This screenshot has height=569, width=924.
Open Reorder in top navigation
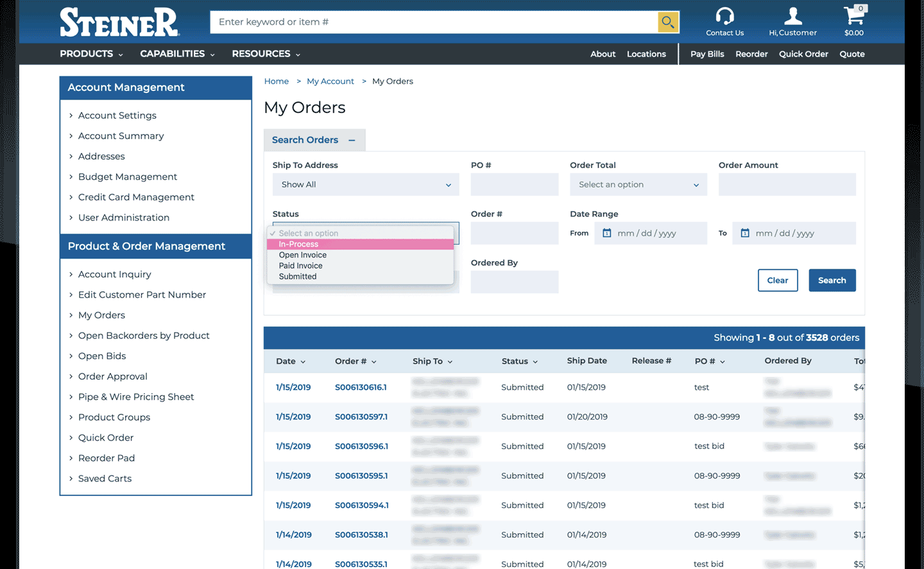click(751, 55)
